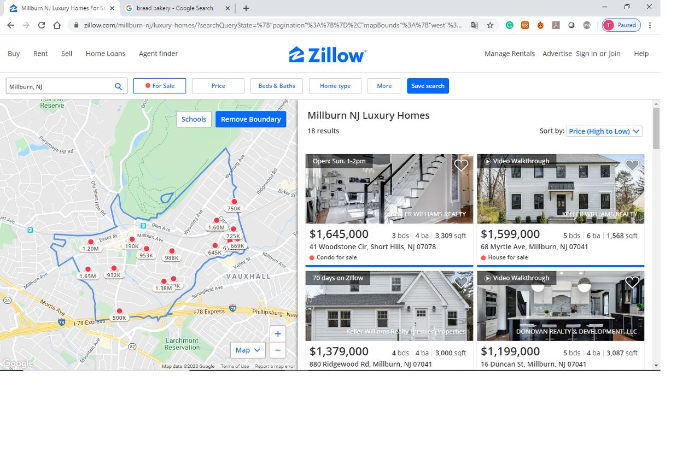Click the 41 Woodstone Cir, Short Hills address
This screenshot has width=700, height=452.
point(372,247)
